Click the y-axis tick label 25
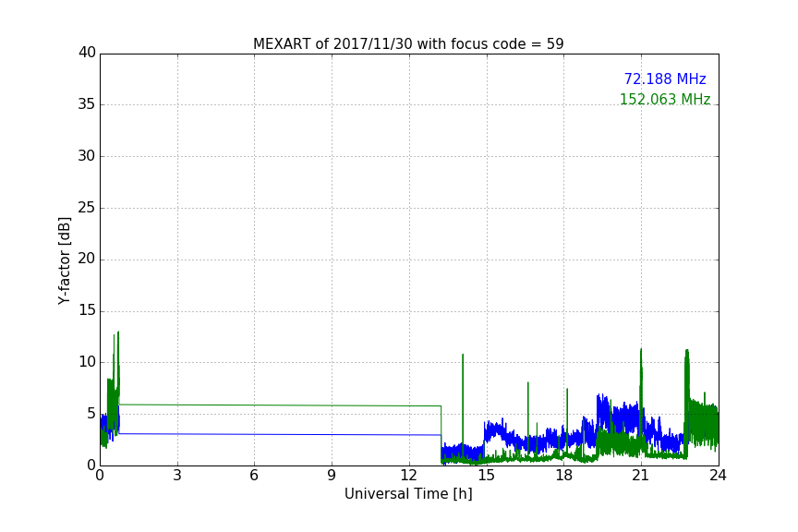This screenshot has width=798, height=532. tap(87, 207)
